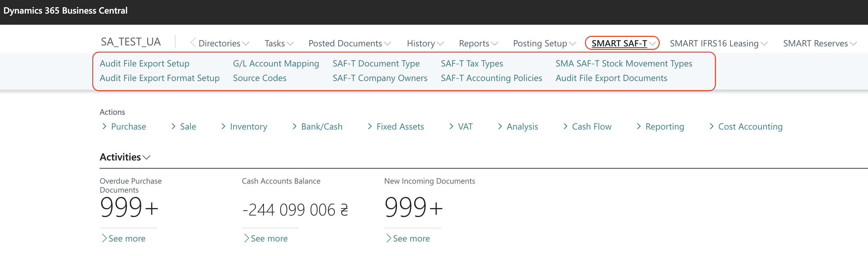The width and height of the screenshot is (868, 256).
Task: Expand the Posted Documents menu
Action: click(349, 43)
